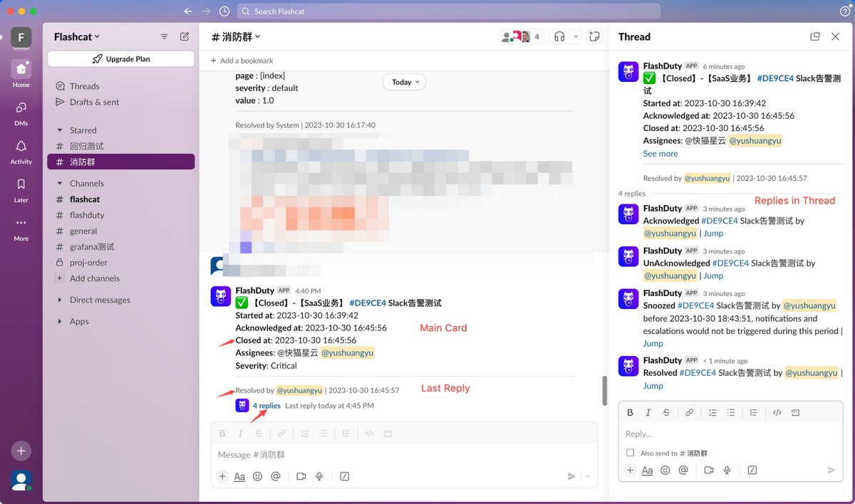This screenshot has height=504, width=855.
Task: Open emoji picker in channel message composer
Action: coord(258,476)
